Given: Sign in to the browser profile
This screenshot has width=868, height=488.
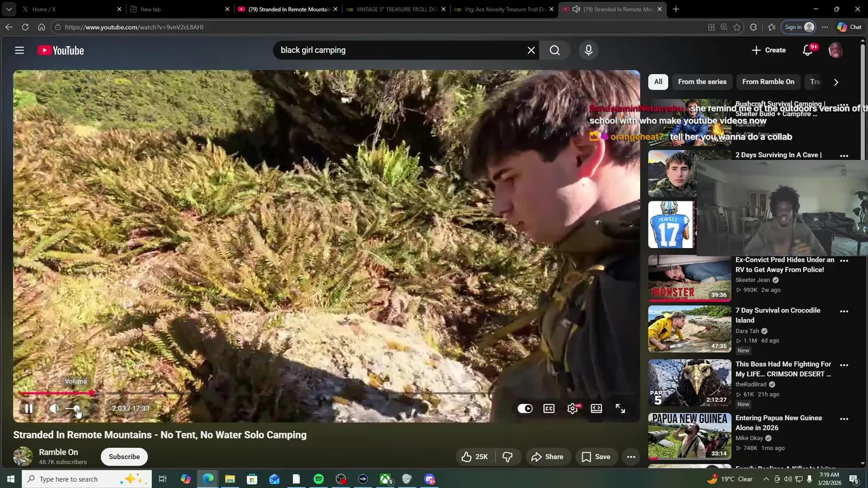Looking at the screenshot, I should point(799,27).
